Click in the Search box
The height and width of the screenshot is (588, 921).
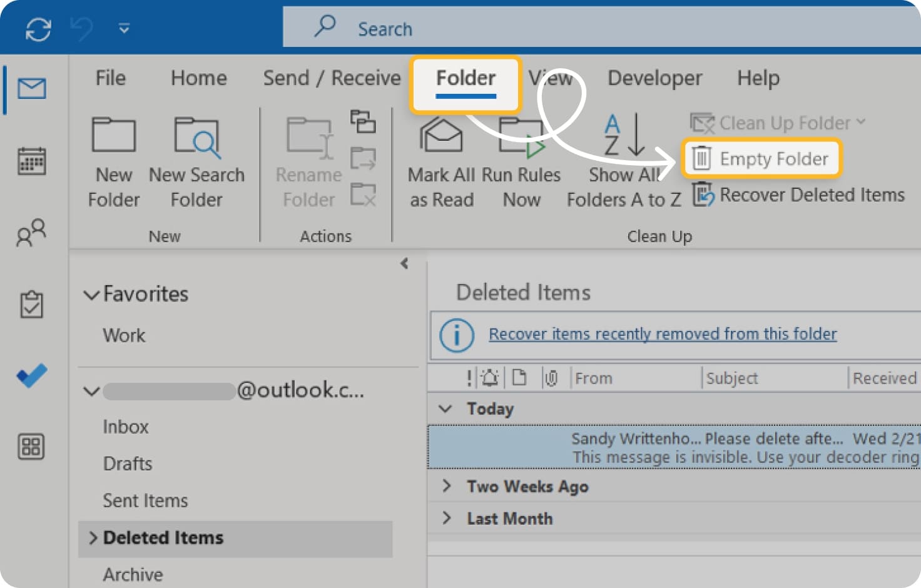click(x=563, y=29)
